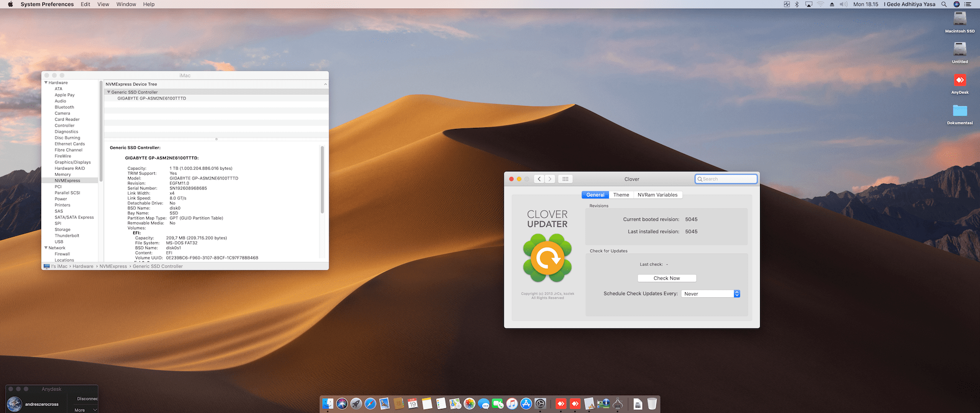
Task: Click the Clover Updater logo icon
Action: 547,258
